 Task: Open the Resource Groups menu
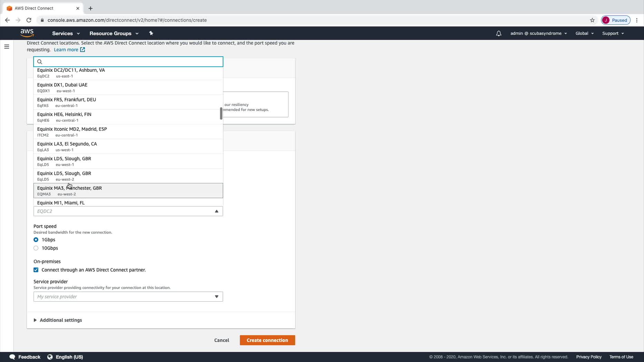click(114, 33)
